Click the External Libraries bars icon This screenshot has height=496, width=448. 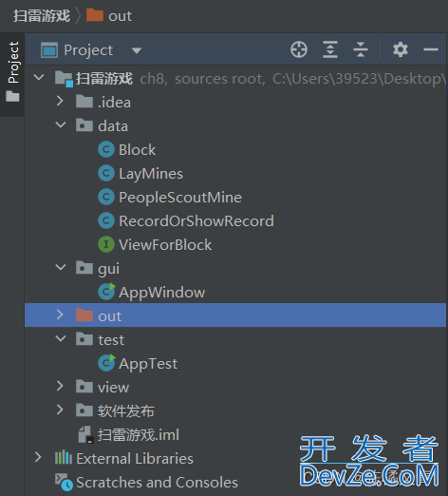pyautogui.click(x=64, y=458)
